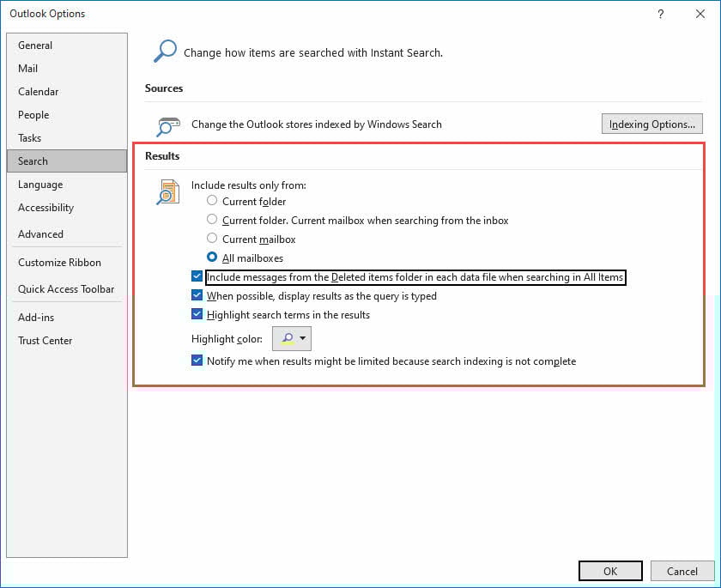Toggle display results as query is typed

(197, 295)
